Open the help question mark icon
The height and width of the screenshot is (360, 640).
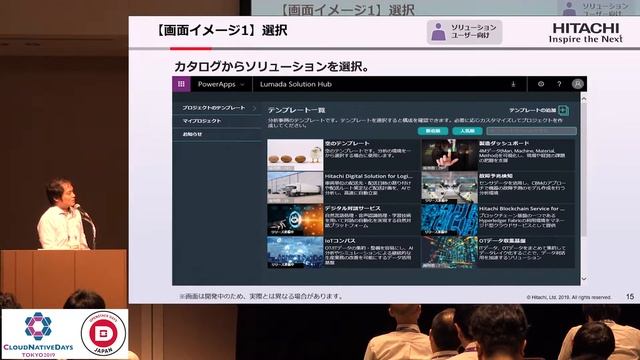[559, 84]
